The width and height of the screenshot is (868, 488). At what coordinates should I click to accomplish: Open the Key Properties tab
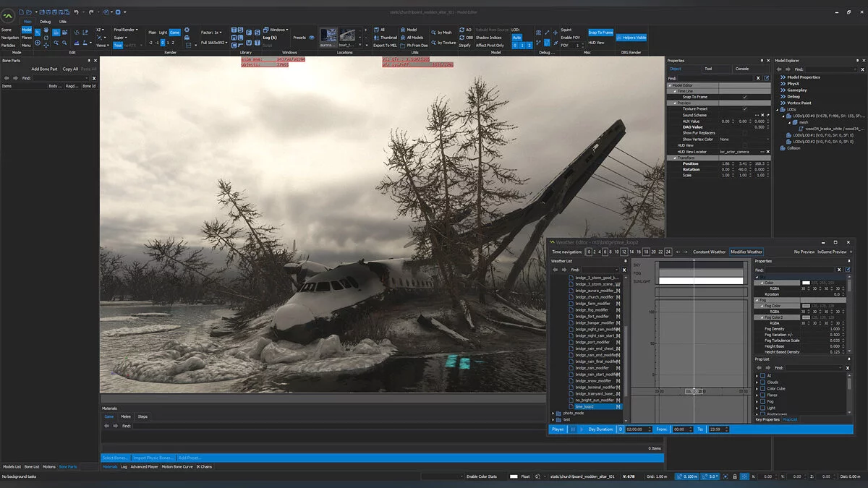click(x=767, y=419)
